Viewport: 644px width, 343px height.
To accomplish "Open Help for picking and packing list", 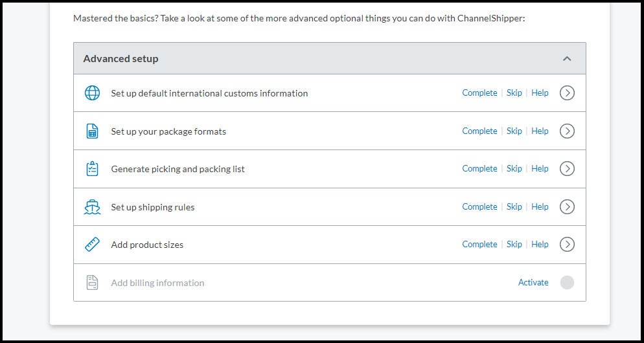I will [x=540, y=169].
